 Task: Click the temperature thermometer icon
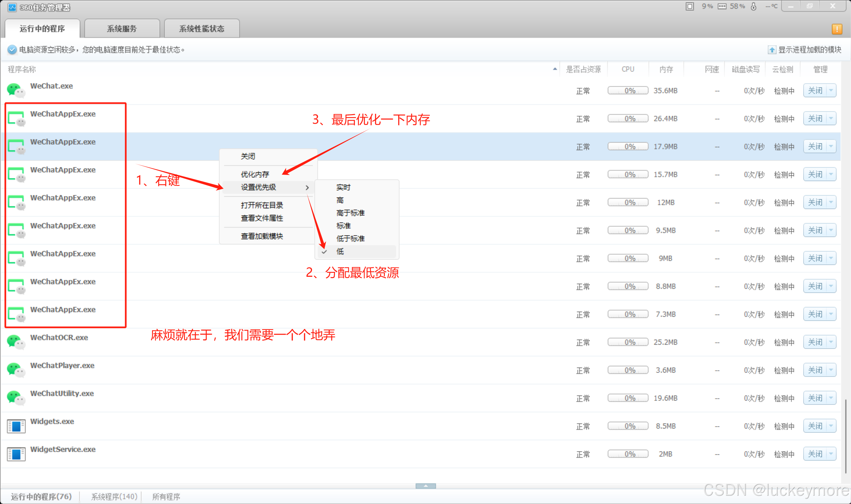(x=754, y=6)
